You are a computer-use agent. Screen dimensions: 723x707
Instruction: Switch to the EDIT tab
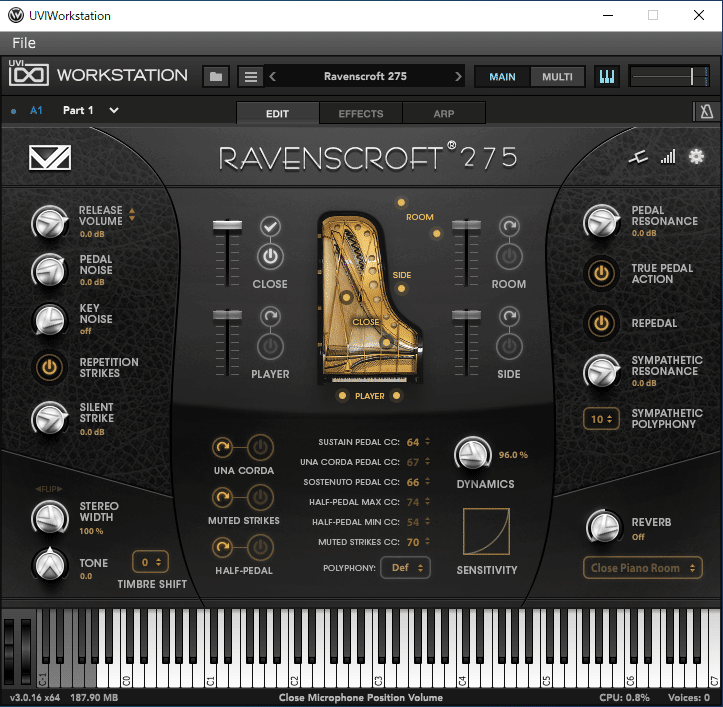tap(278, 113)
